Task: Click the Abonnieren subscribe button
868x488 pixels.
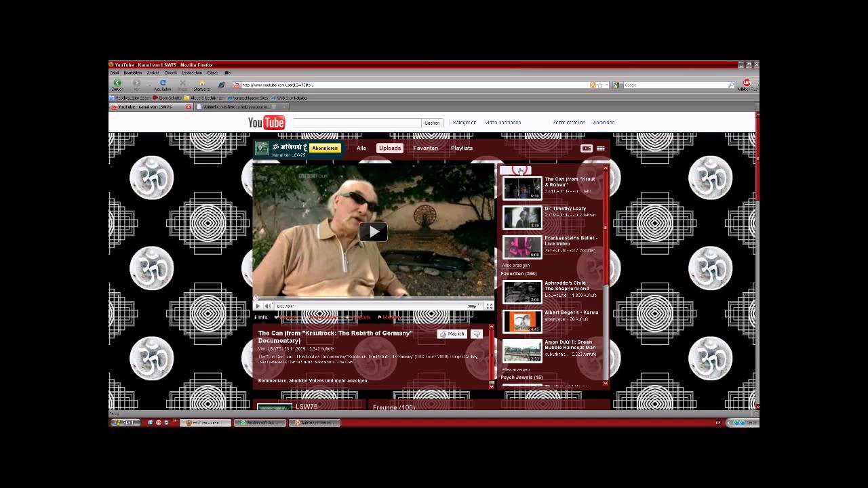Action: point(325,148)
